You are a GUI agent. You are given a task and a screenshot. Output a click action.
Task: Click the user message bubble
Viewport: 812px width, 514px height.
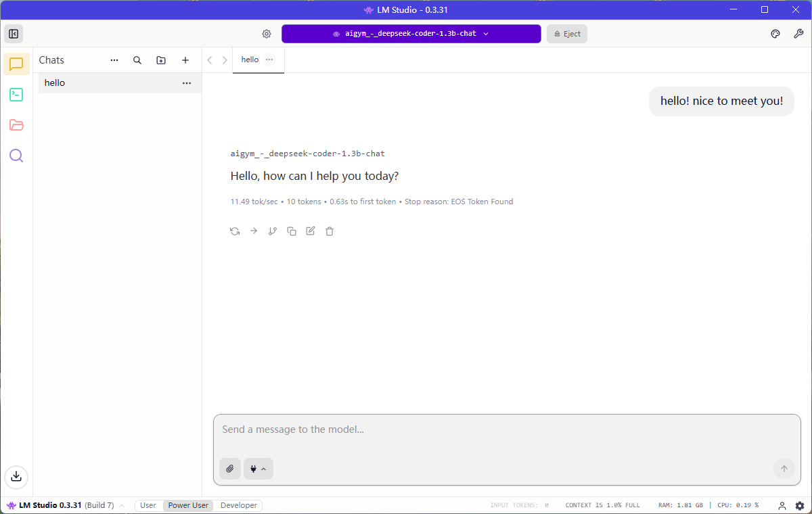721,101
